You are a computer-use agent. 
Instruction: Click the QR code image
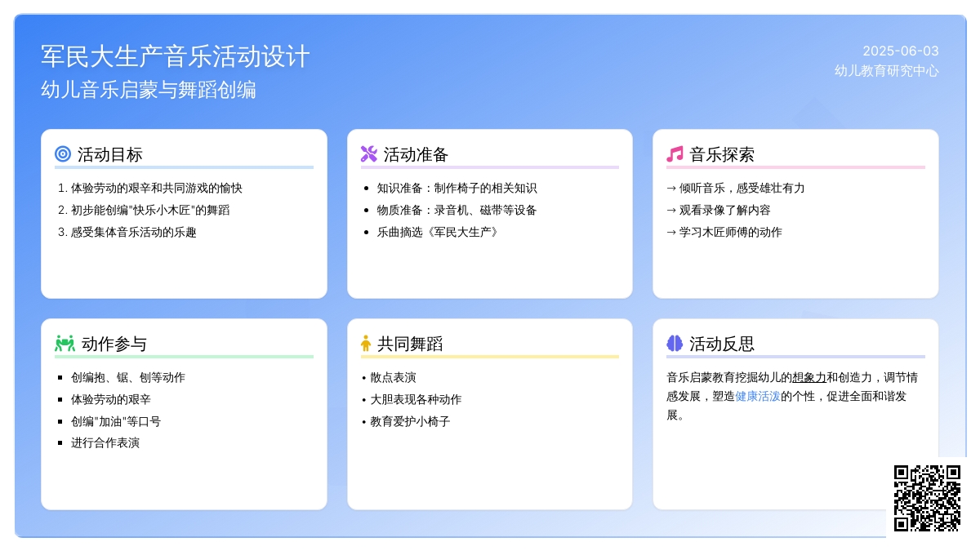(927, 498)
